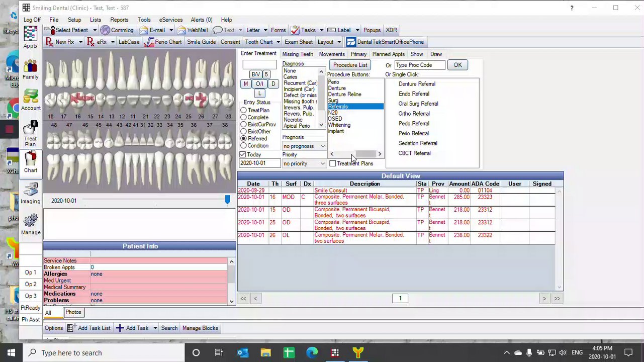Open the Priority dropdown
This screenshot has width=644, height=362.
(304, 164)
